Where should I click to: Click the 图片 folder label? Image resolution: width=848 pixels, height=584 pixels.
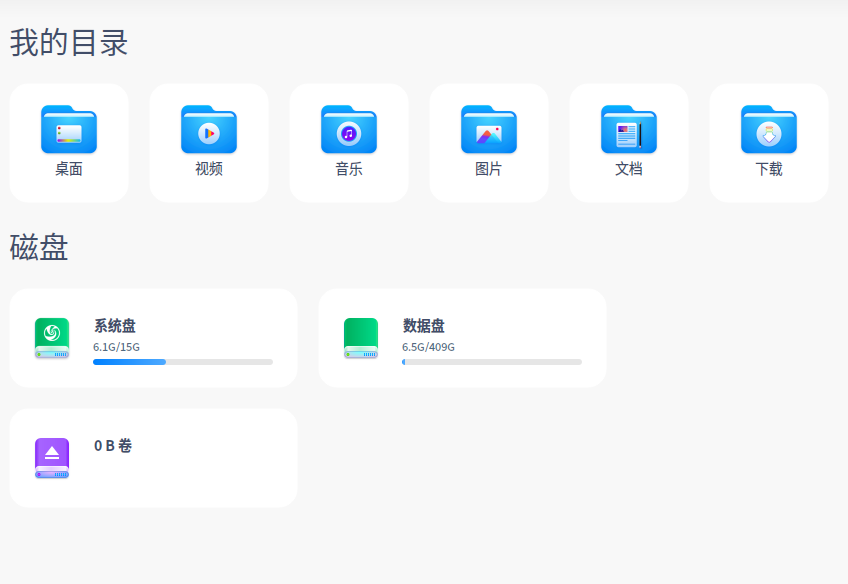click(489, 169)
